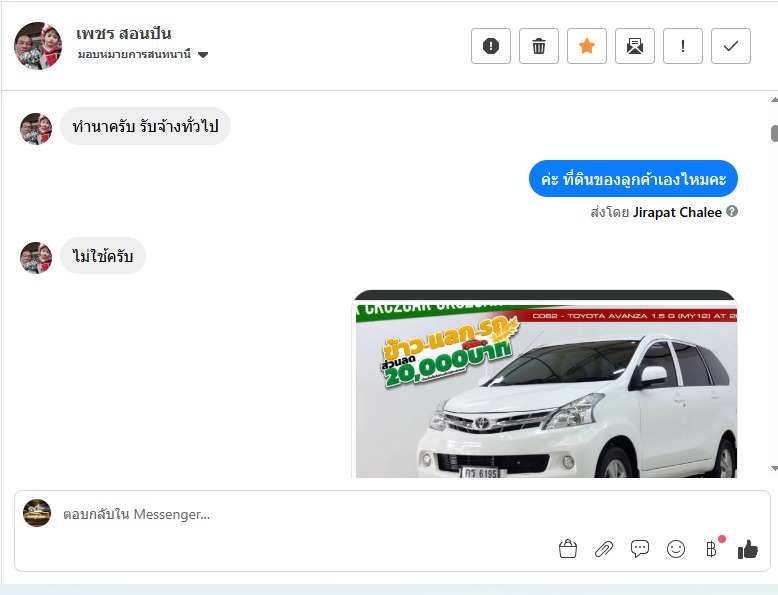Open saved replies speech bubble icon

pos(640,549)
